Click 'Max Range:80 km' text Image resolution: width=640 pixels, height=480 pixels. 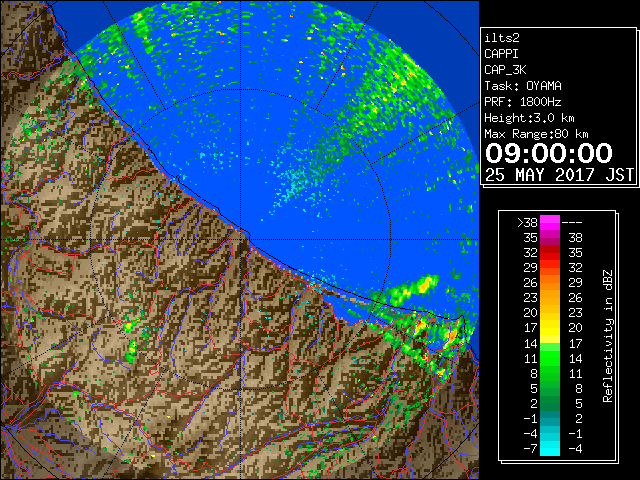536,134
